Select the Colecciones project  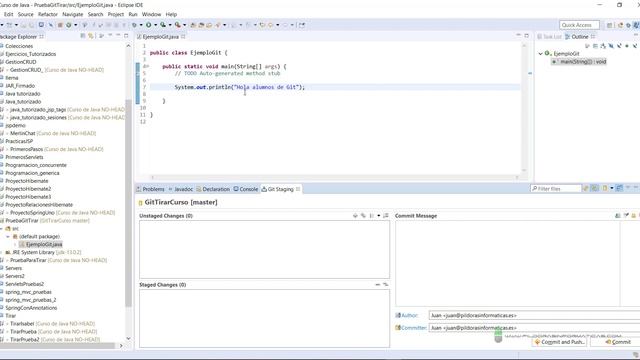click(19, 46)
